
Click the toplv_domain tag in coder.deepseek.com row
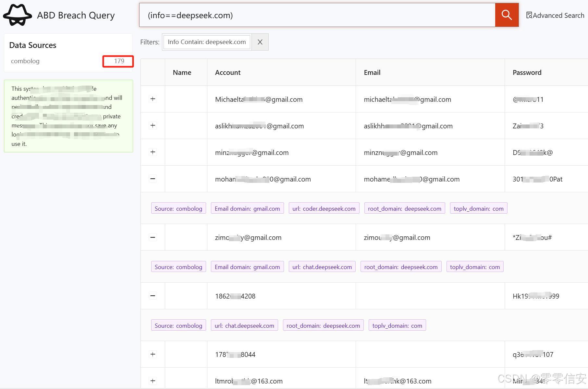coord(479,208)
